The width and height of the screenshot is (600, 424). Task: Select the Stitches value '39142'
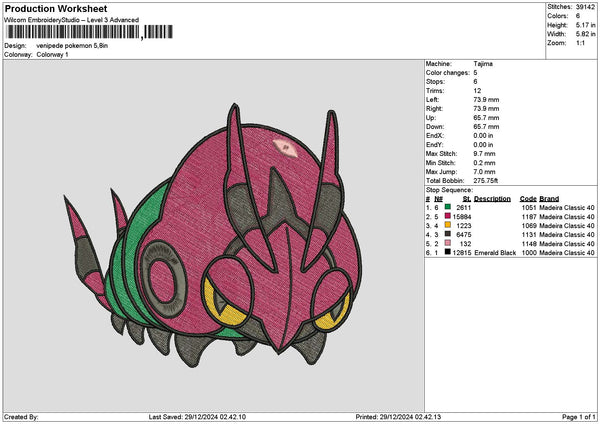click(x=585, y=7)
